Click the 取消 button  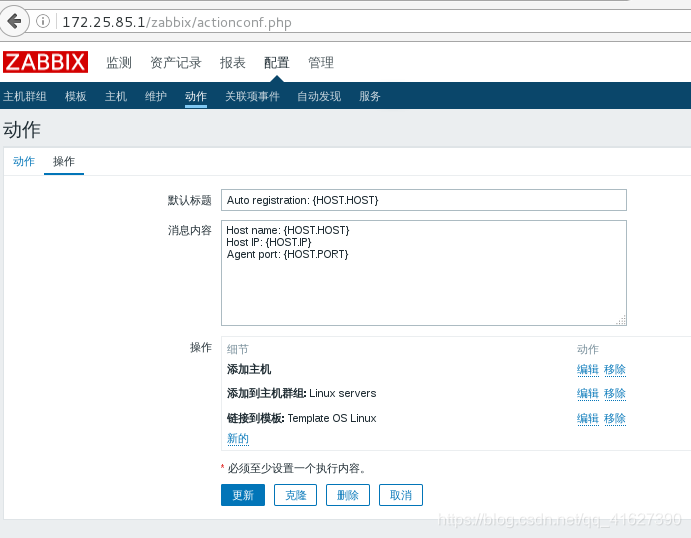[x=401, y=495]
